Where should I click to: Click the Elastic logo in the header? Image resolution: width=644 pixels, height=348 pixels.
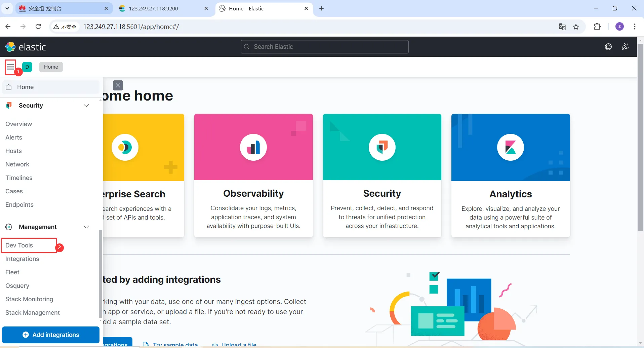pyautogui.click(x=26, y=47)
